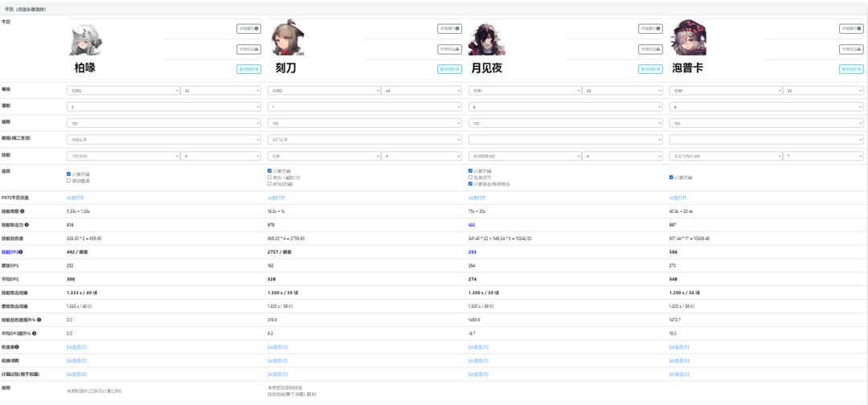
Task: Click the cyan button in 刻刀's column
Action: pyautogui.click(x=449, y=69)
